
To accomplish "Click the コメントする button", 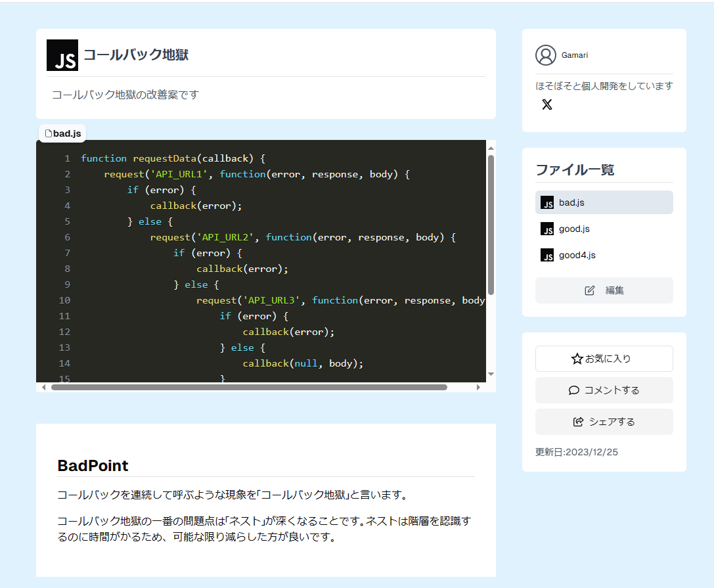I will coord(604,390).
